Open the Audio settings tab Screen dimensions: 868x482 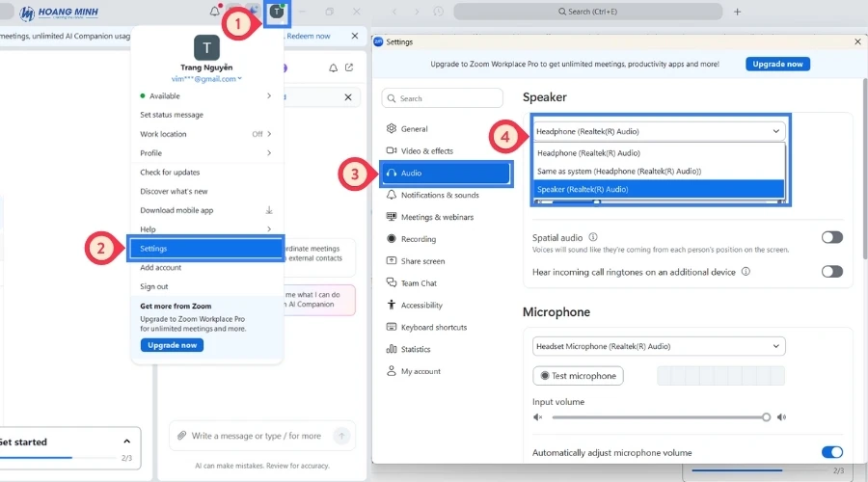[x=446, y=173]
